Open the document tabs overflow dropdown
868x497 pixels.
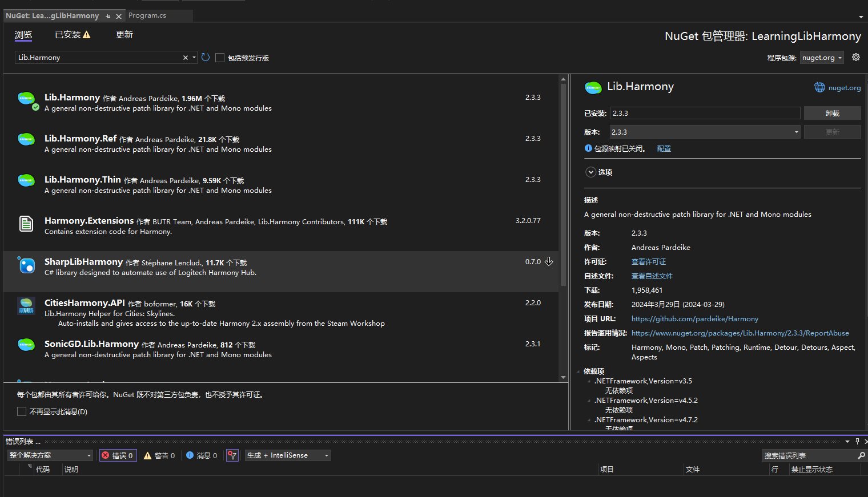(x=861, y=17)
